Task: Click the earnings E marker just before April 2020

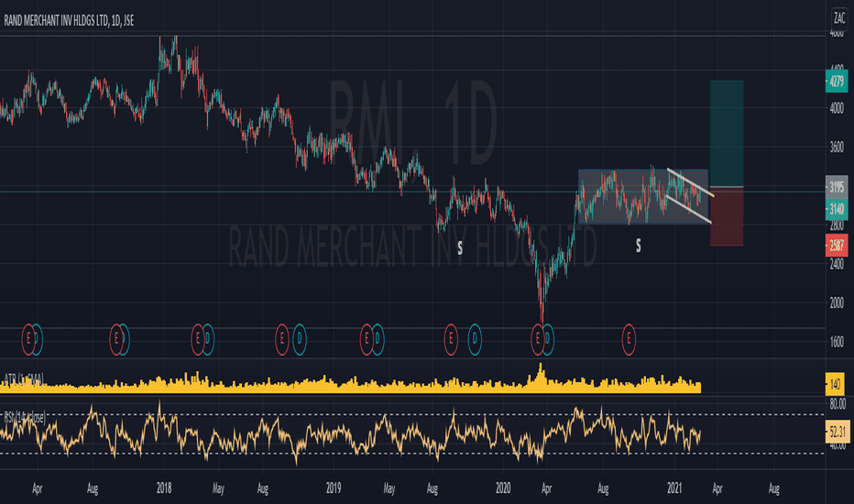Action: [538, 339]
